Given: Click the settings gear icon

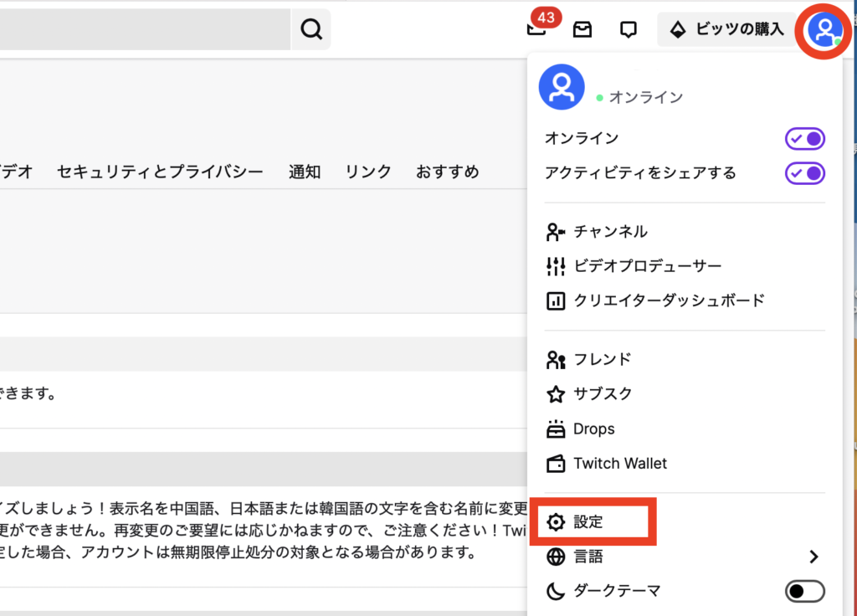Looking at the screenshot, I should (556, 522).
